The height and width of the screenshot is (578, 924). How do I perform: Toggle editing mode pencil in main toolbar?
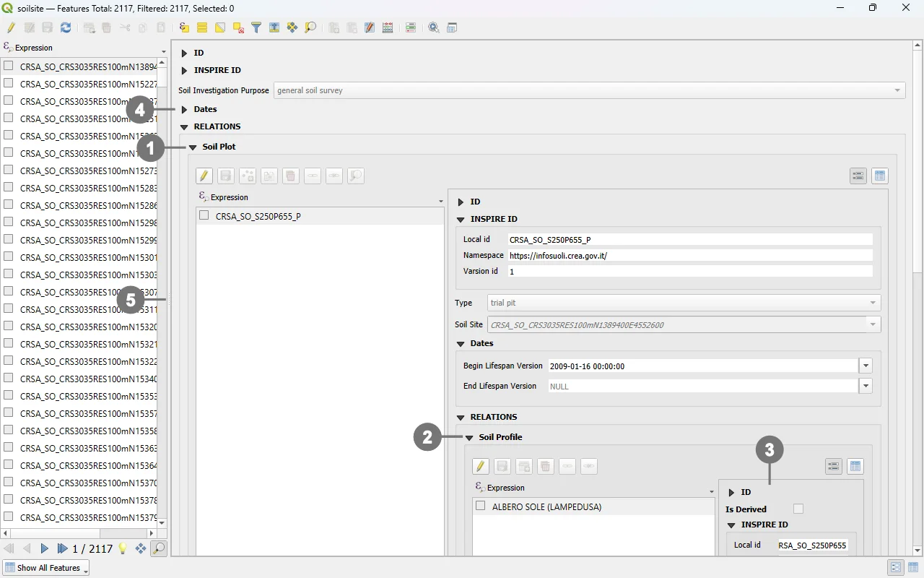(x=11, y=27)
